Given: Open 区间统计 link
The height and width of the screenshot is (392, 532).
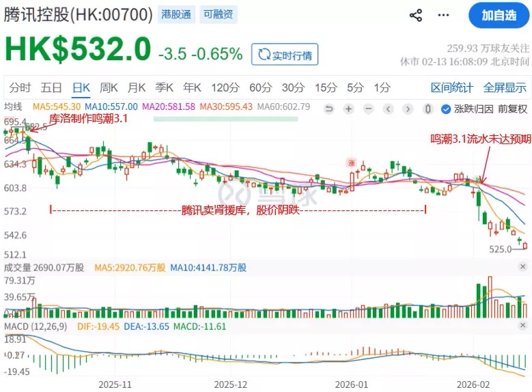Looking at the screenshot, I should (x=452, y=87).
